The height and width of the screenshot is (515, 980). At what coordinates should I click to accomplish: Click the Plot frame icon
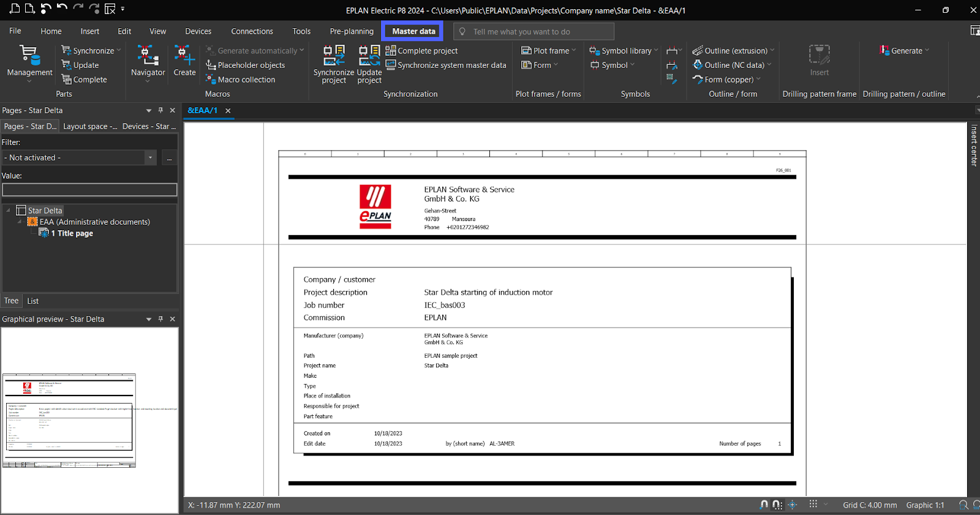(526, 51)
